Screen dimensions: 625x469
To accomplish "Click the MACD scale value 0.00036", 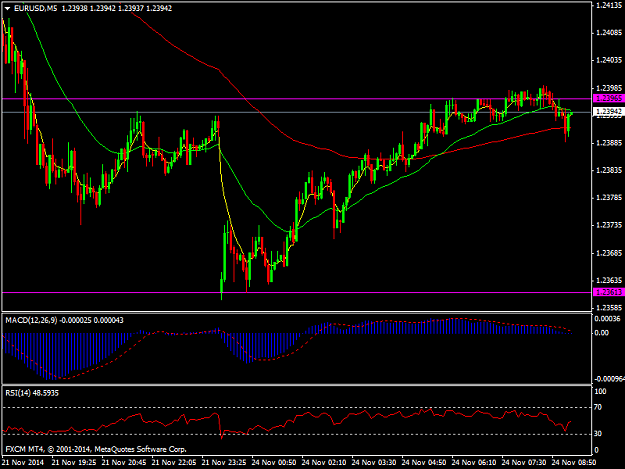I will tap(607, 319).
